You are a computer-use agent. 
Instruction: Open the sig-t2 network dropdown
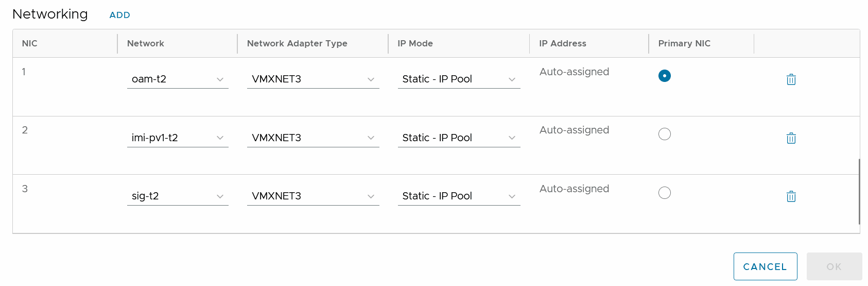178,196
